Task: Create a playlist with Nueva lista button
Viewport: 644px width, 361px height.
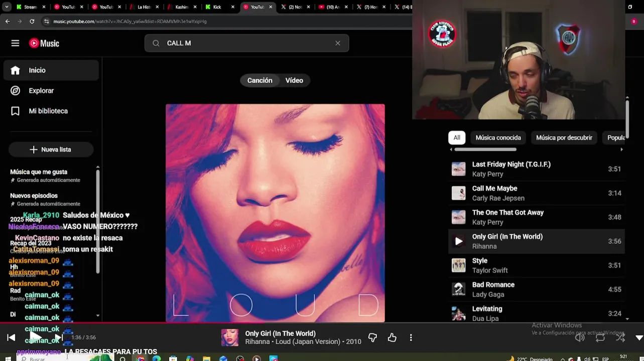Action: (x=51, y=149)
